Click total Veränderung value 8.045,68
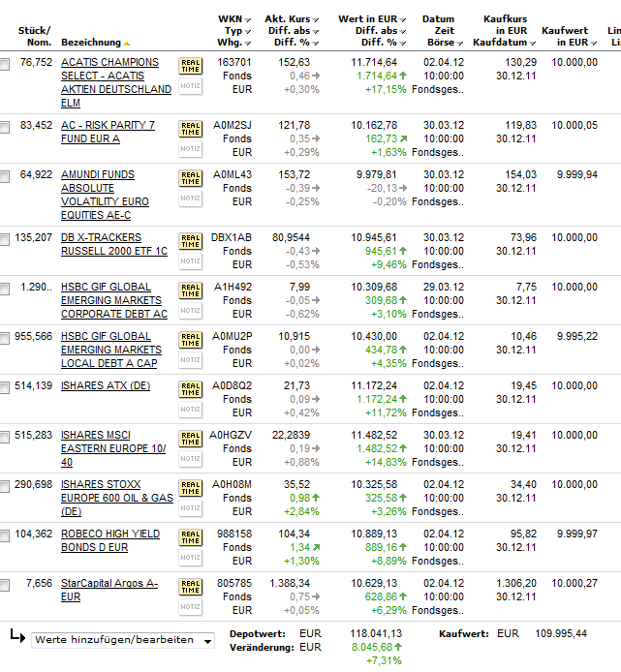Image resolution: width=621 pixels, height=672 pixels. pos(371,647)
